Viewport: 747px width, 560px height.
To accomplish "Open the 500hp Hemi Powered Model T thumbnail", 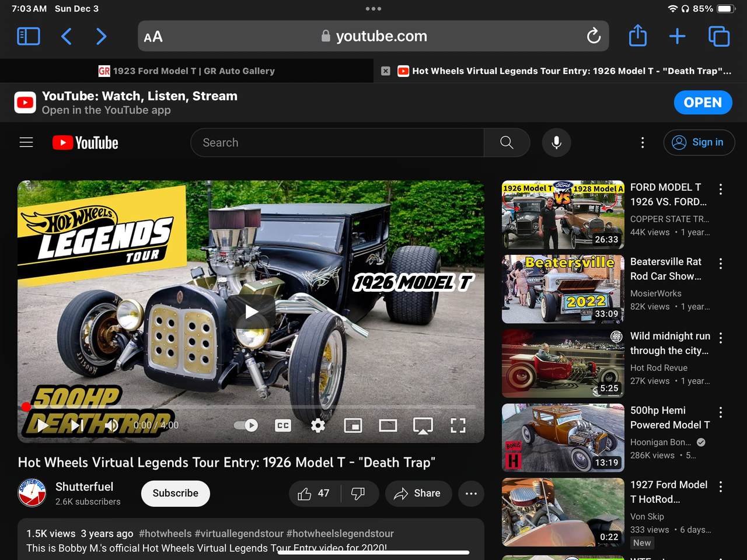I will 563,437.
